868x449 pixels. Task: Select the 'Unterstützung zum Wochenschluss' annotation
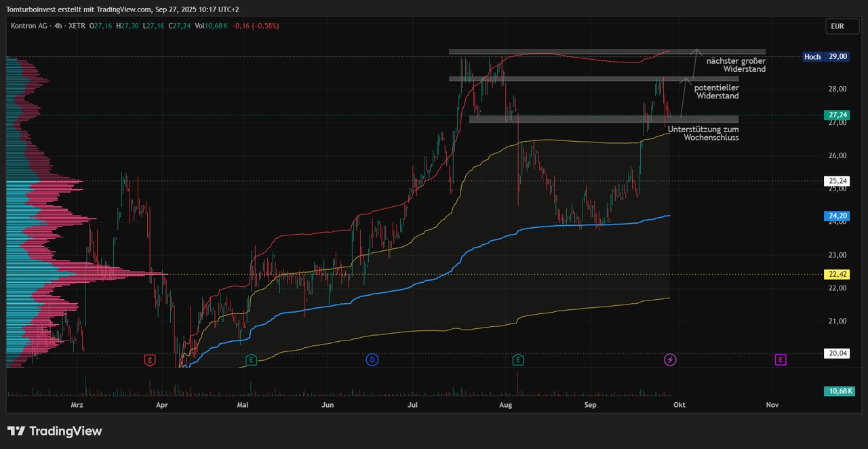click(x=703, y=133)
